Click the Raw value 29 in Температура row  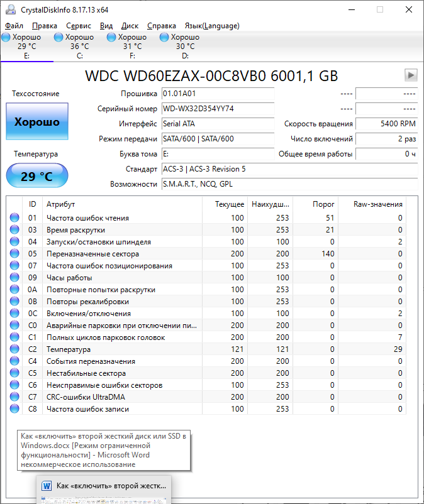coord(398,349)
